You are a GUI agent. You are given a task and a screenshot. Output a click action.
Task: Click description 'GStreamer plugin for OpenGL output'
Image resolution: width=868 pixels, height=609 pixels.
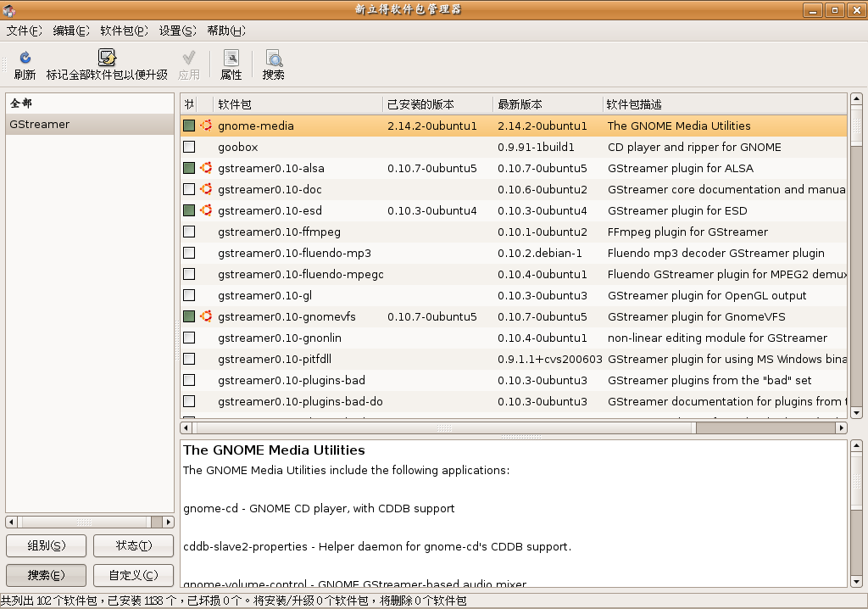(x=707, y=295)
